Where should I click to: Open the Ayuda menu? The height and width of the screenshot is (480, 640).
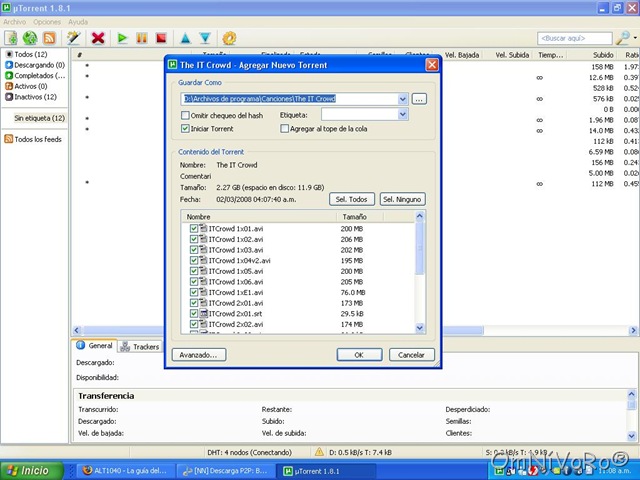tap(78, 22)
